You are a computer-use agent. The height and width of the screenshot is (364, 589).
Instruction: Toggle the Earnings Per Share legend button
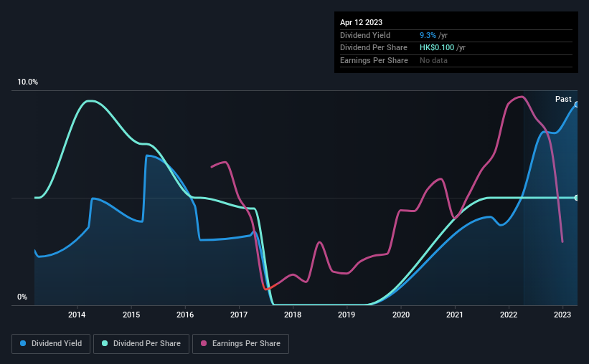click(240, 344)
